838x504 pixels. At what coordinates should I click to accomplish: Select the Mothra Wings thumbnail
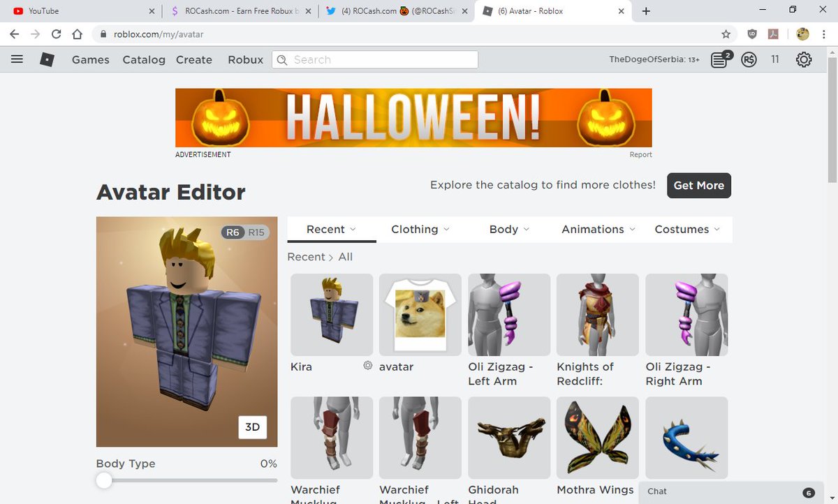pos(598,438)
